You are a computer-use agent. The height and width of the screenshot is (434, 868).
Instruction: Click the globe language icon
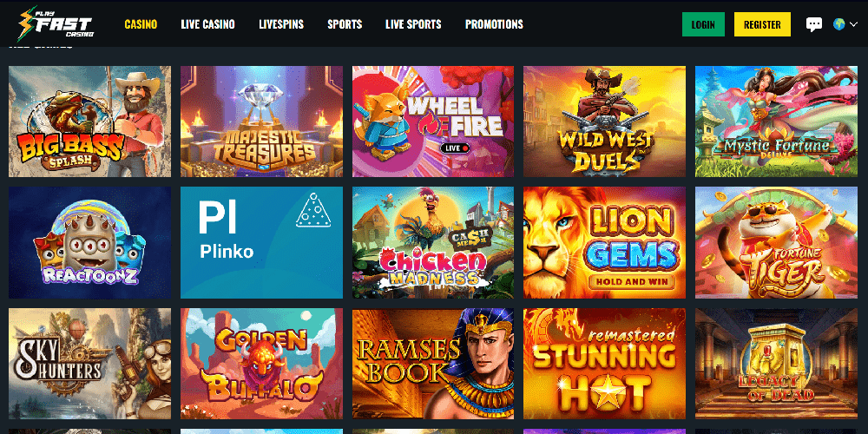838,24
